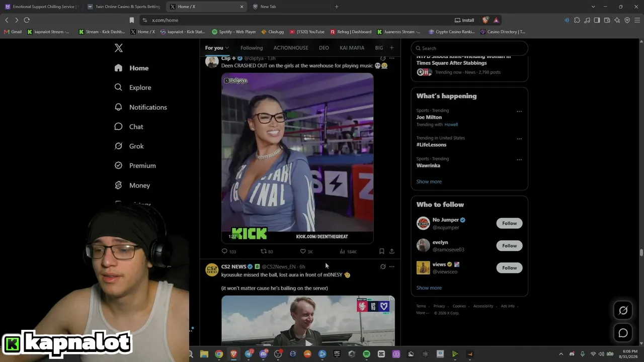Open Google Chrome from the taskbar
This screenshot has height=362, width=644.
pyautogui.click(x=219, y=354)
